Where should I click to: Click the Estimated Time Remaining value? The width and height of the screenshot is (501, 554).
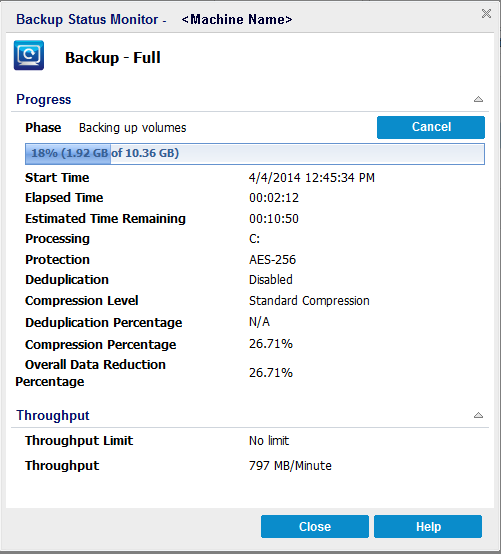[x=274, y=219]
